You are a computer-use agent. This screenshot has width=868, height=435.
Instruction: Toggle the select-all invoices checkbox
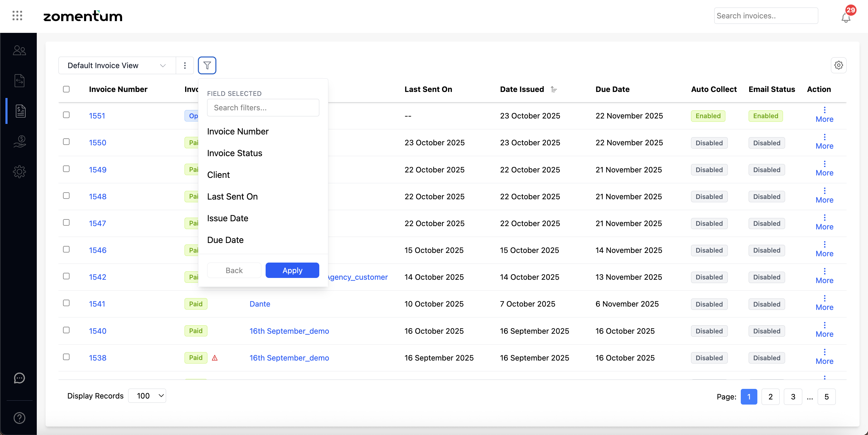click(66, 89)
